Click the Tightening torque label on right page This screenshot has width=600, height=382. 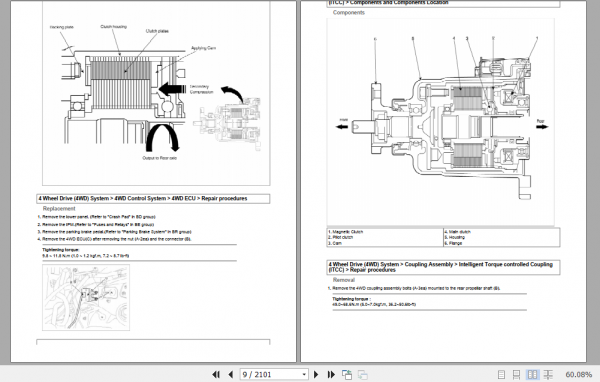coord(351,299)
